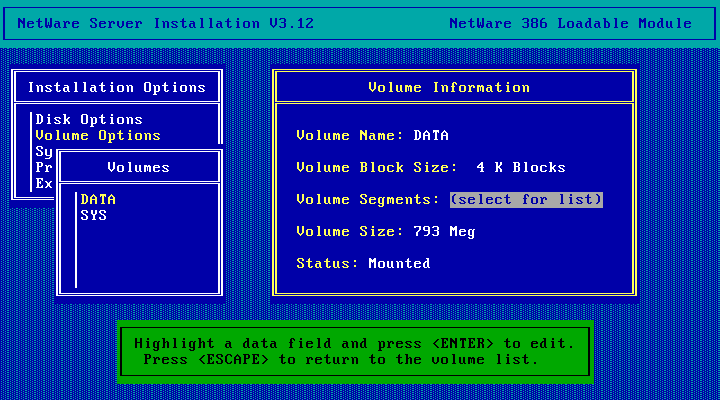Select the DATA volume in Volumes list
The width and height of the screenshot is (720, 400).
(98, 199)
